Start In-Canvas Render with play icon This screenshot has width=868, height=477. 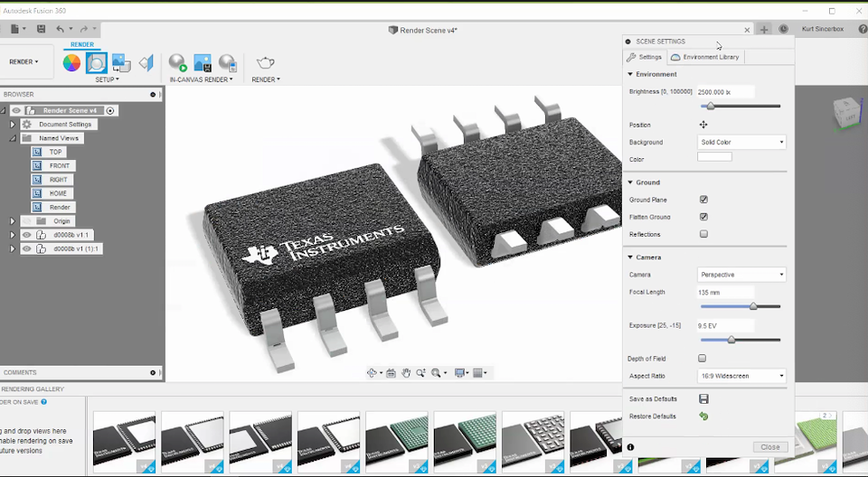(177, 62)
